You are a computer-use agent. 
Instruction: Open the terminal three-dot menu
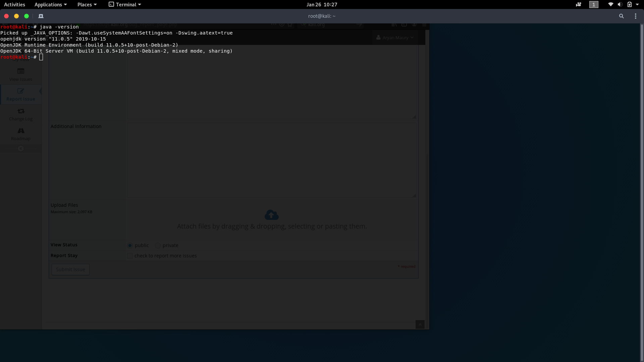coord(635,16)
